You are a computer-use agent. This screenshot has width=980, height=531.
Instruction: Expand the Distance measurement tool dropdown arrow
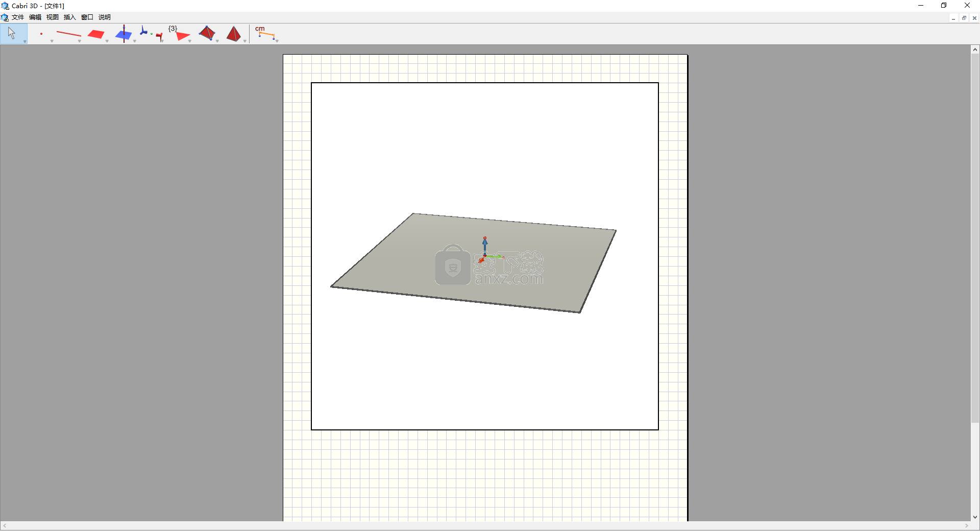click(277, 41)
